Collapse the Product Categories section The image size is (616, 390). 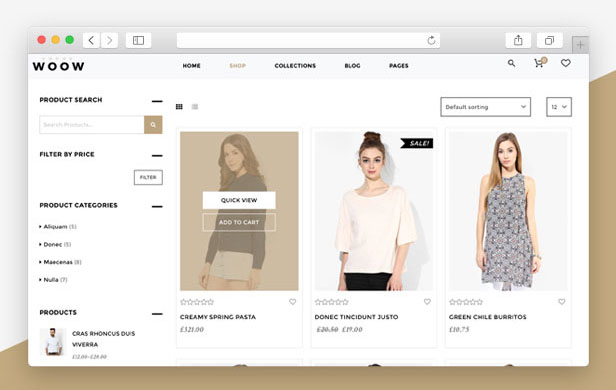[157, 206]
